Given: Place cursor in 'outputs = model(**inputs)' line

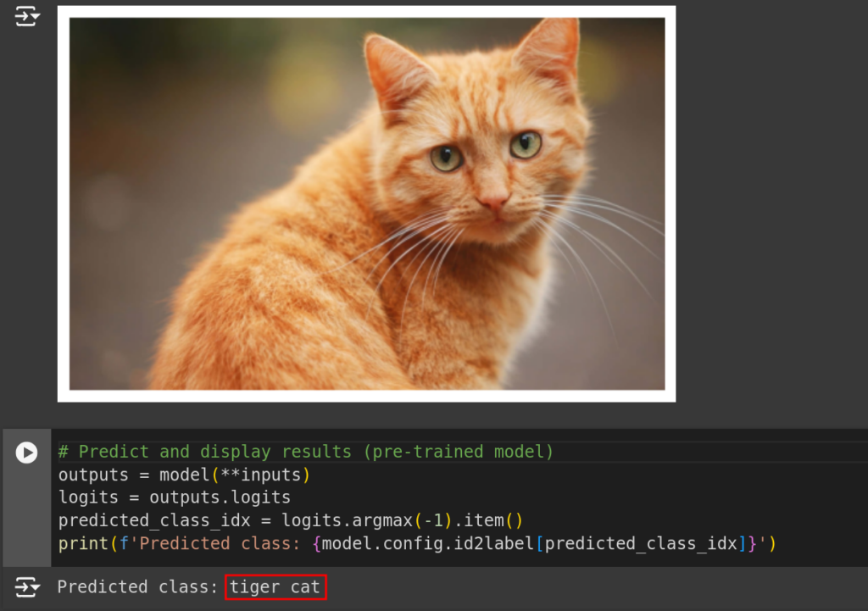Looking at the screenshot, I should tap(184, 475).
